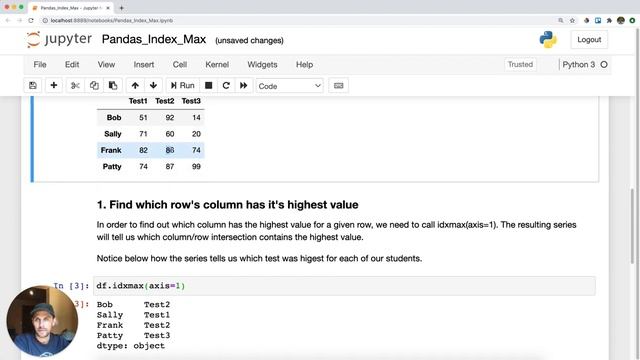
Task: Click the Jupyter logo
Action: (x=59, y=39)
